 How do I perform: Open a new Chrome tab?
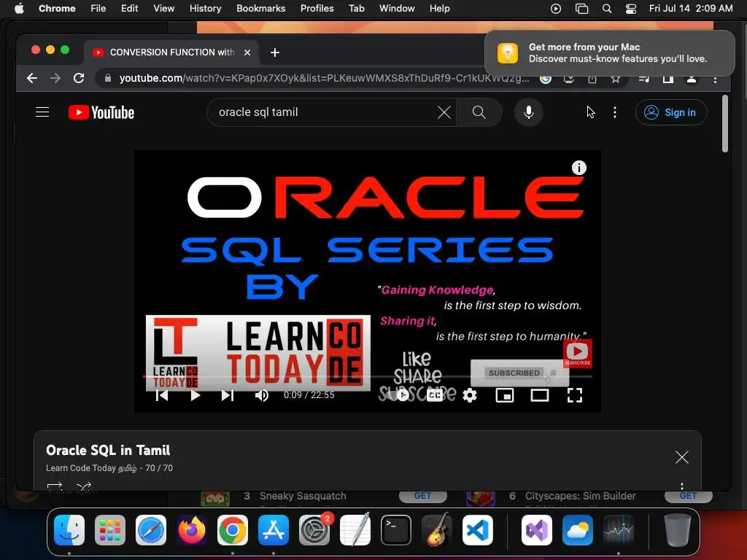tap(275, 52)
